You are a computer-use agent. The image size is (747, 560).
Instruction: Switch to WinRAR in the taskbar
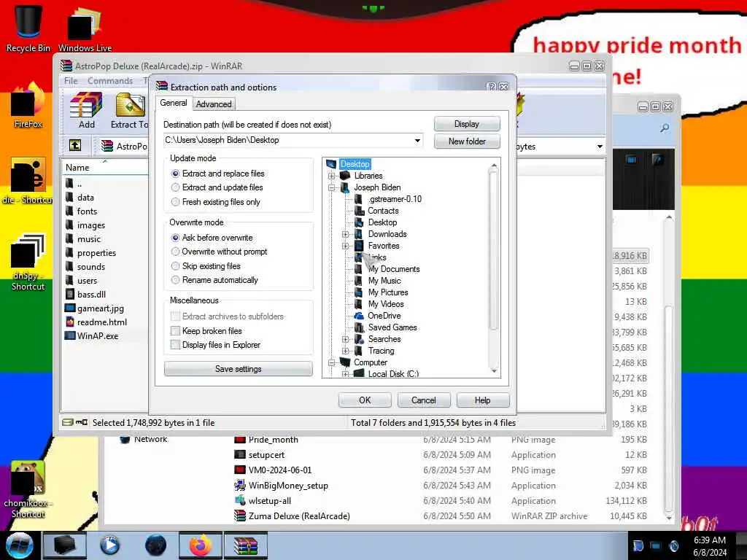[247, 545]
